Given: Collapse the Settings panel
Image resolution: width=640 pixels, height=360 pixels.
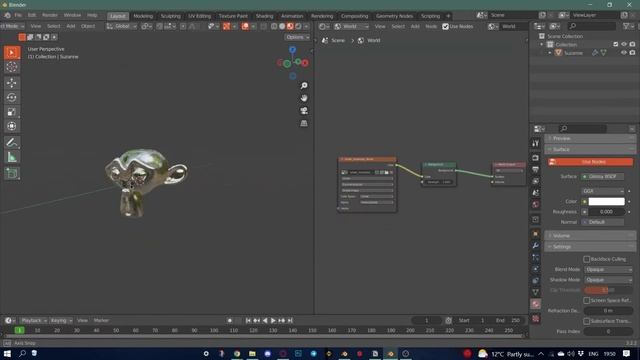Looking at the screenshot, I should [x=590, y=247].
